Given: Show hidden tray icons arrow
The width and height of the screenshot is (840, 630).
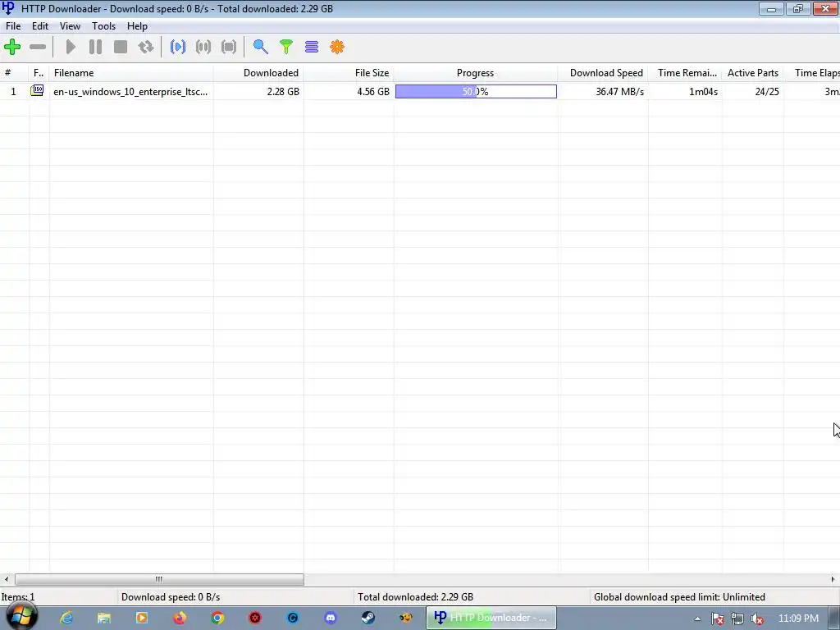Looking at the screenshot, I should coord(697,619).
